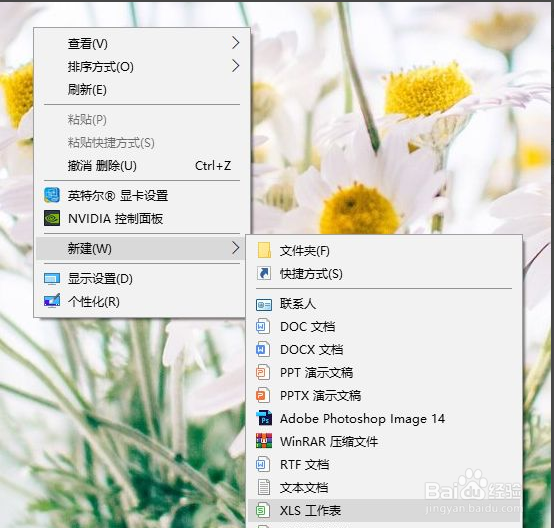Create a new WinRAR 压缩文件
This screenshot has width=554, height=528.
coord(384,441)
